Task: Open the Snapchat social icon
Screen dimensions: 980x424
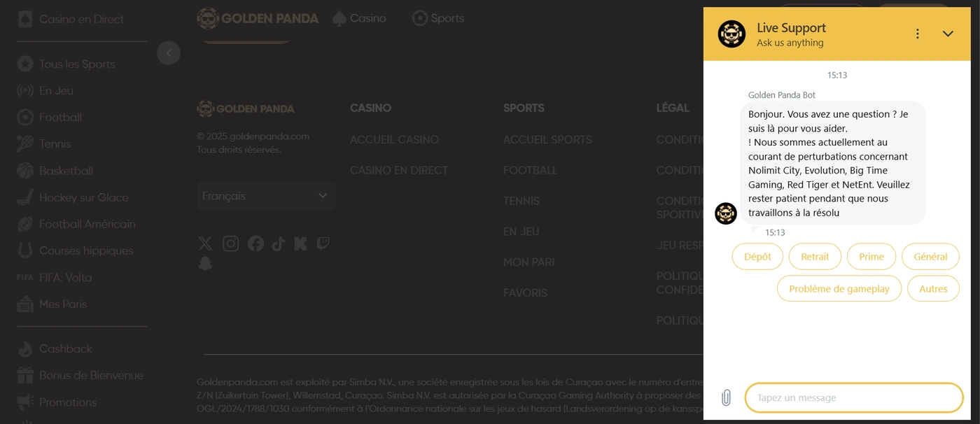Action: [x=205, y=263]
